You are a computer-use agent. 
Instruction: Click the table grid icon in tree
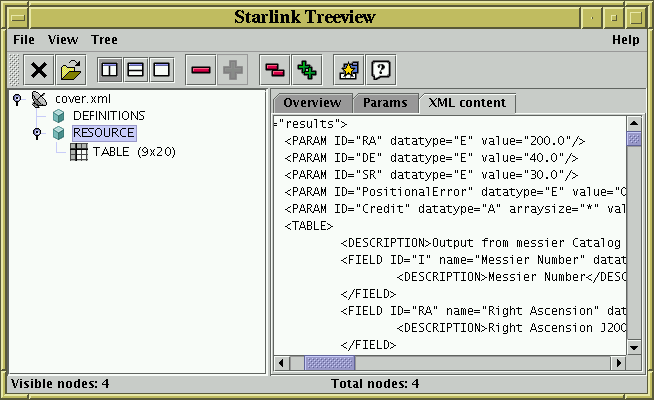[x=79, y=152]
